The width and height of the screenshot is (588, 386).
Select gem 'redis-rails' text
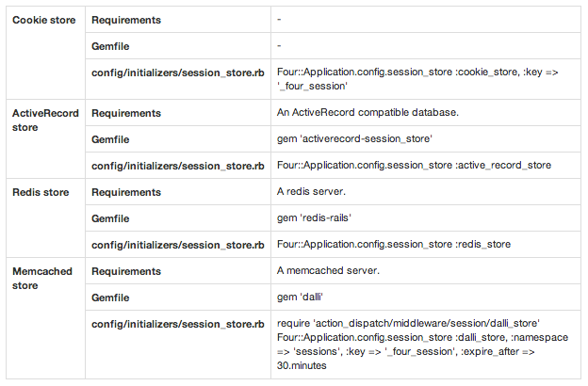(x=314, y=217)
